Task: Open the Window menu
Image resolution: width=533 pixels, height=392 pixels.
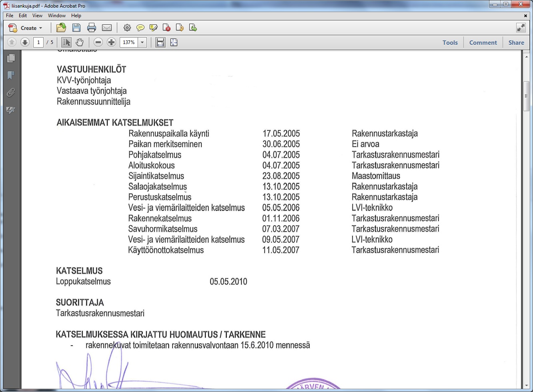Action: (56, 16)
